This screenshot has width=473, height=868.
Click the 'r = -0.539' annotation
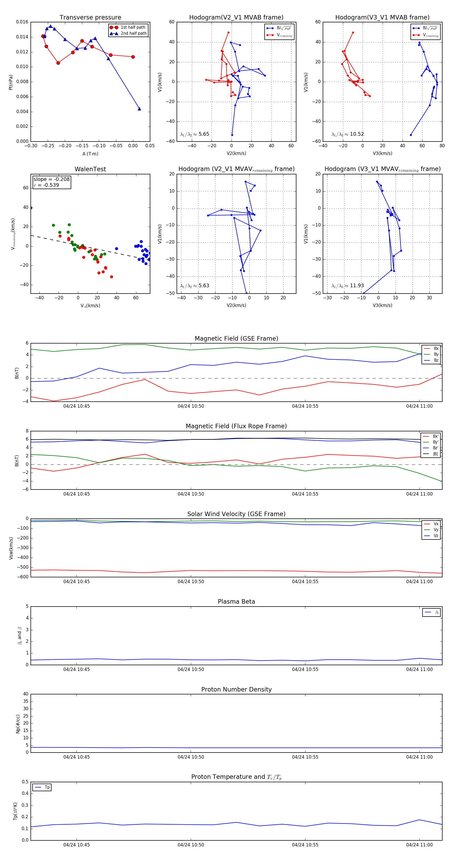click(46, 185)
